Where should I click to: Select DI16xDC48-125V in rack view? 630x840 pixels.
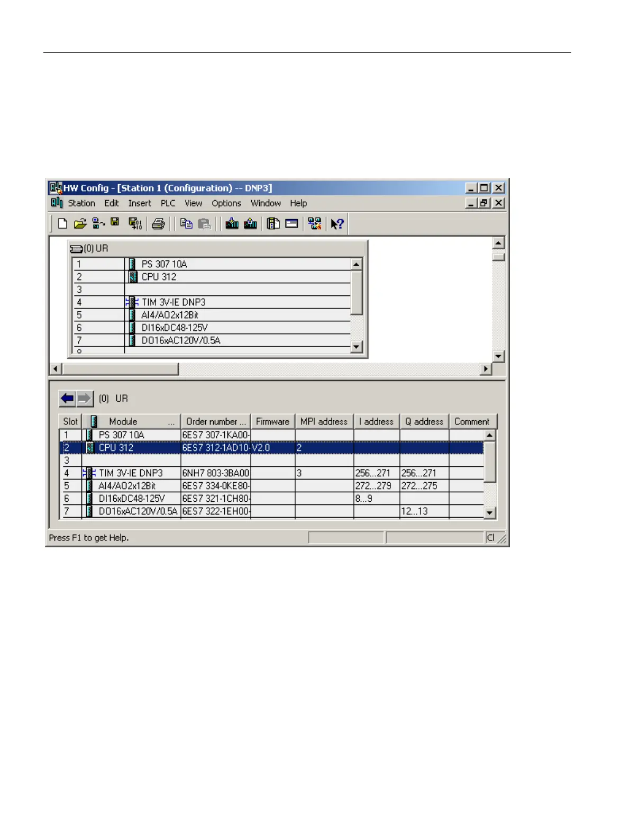click(175, 328)
